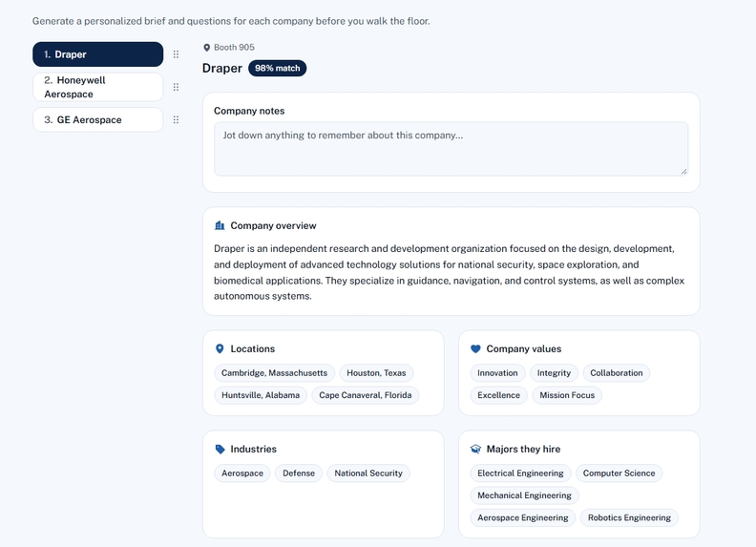Viewport: 756px width, 547px height.
Task: Click the Aerospace Engineering chip
Action: (523, 517)
